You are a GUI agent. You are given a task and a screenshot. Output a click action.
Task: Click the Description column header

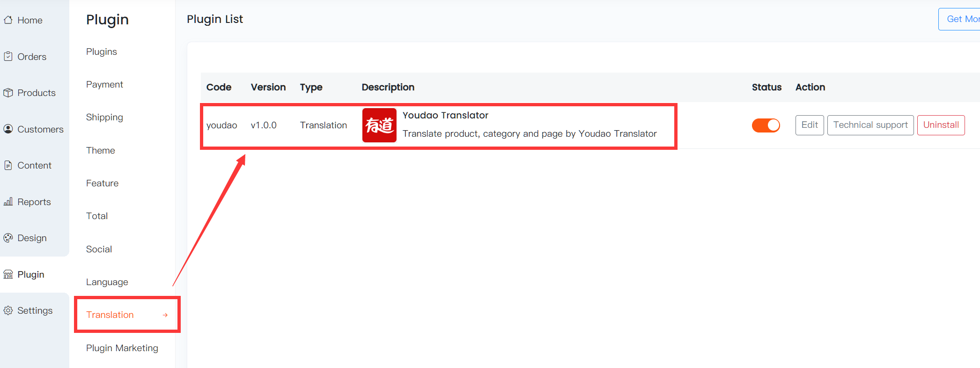(388, 87)
